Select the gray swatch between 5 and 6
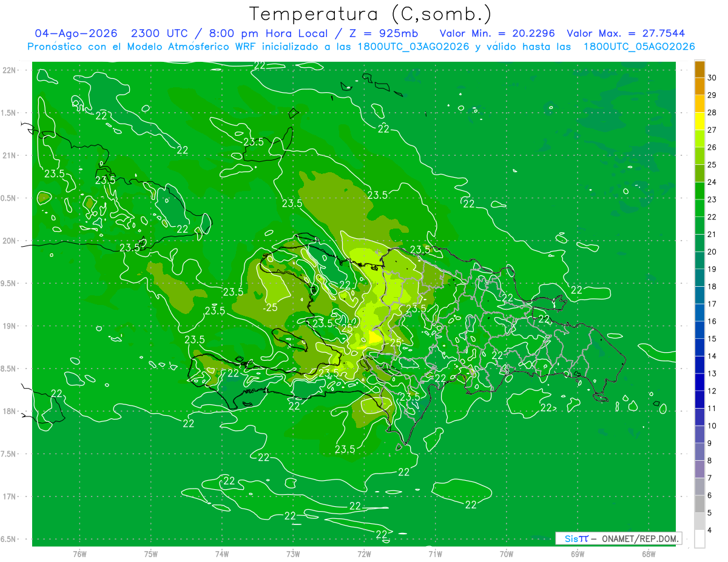 [699, 504]
